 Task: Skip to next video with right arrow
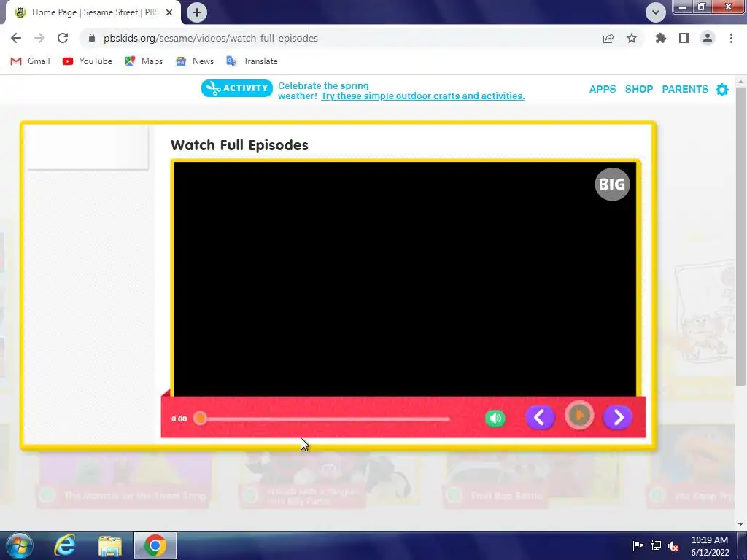[x=617, y=418]
